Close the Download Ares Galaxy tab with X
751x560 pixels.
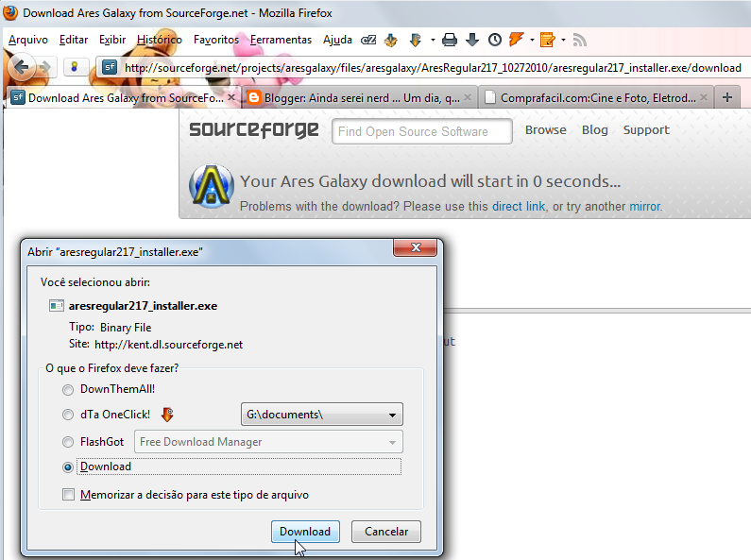pos(231,97)
